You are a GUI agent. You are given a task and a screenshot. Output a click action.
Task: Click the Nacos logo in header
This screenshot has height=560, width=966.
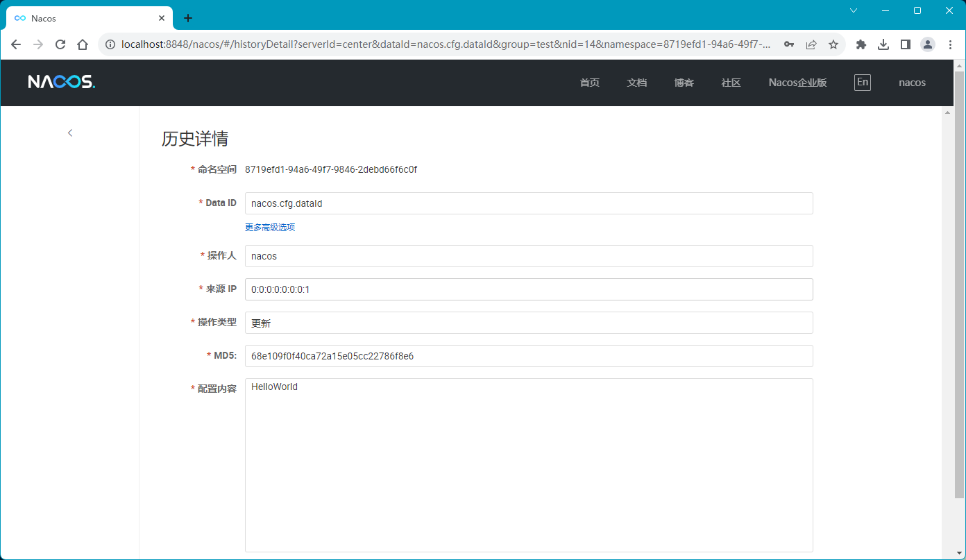[x=61, y=83]
